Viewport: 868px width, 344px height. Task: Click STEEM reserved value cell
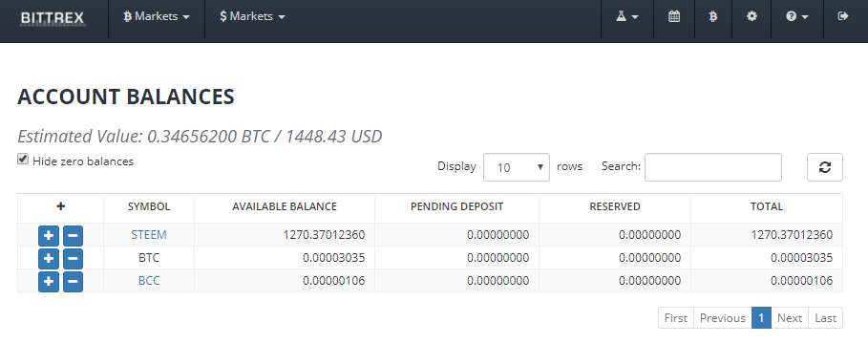pyautogui.click(x=614, y=235)
